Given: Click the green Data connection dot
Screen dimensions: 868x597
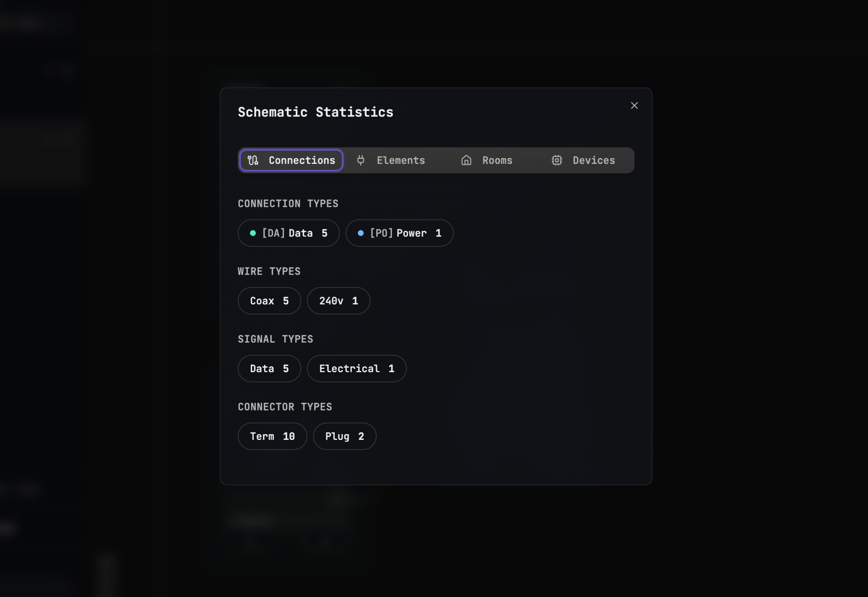Looking at the screenshot, I should (x=253, y=233).
